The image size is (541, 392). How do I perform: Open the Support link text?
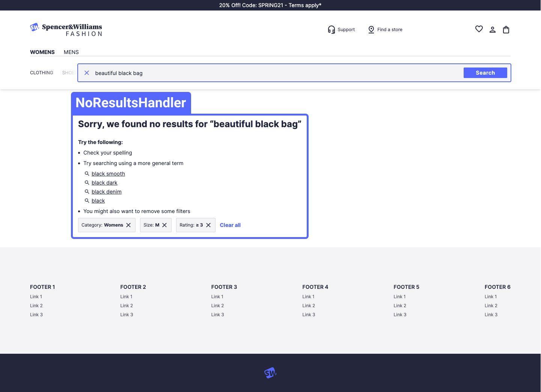pyautogui.click(x=346, y=30)
